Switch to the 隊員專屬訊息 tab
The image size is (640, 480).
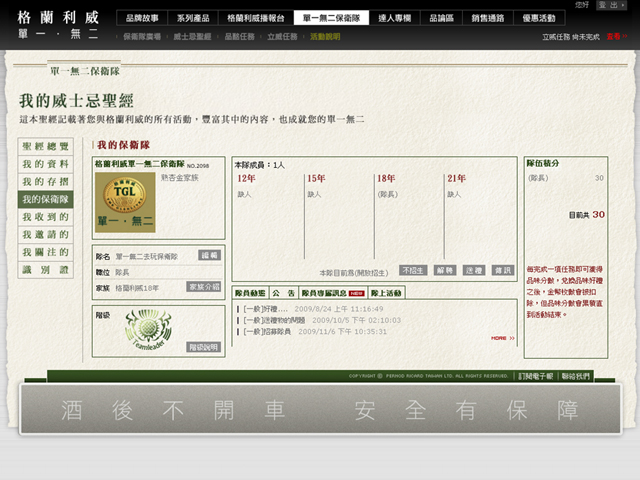pos(333,293)
